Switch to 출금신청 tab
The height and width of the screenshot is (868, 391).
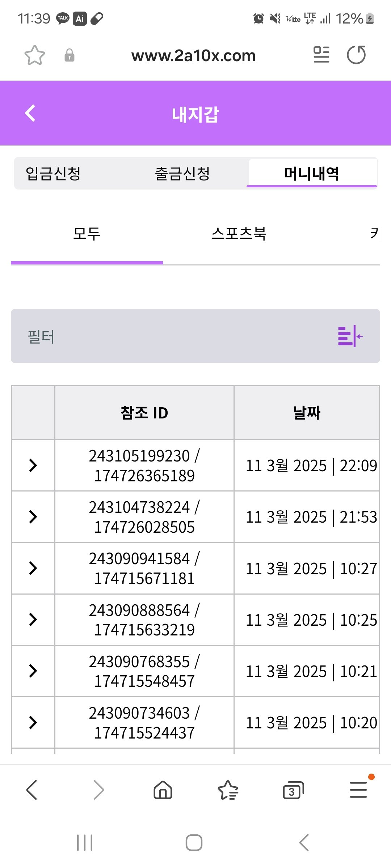tap(182, 174)
